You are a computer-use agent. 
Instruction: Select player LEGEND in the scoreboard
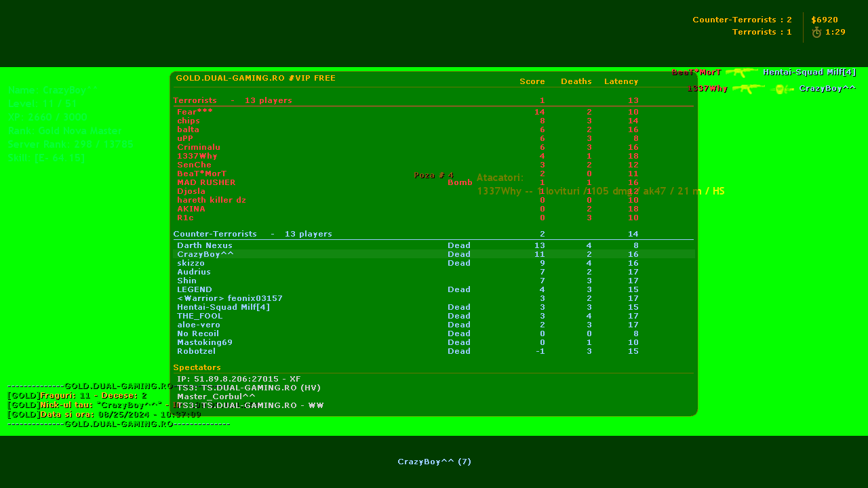coord(195,289)
